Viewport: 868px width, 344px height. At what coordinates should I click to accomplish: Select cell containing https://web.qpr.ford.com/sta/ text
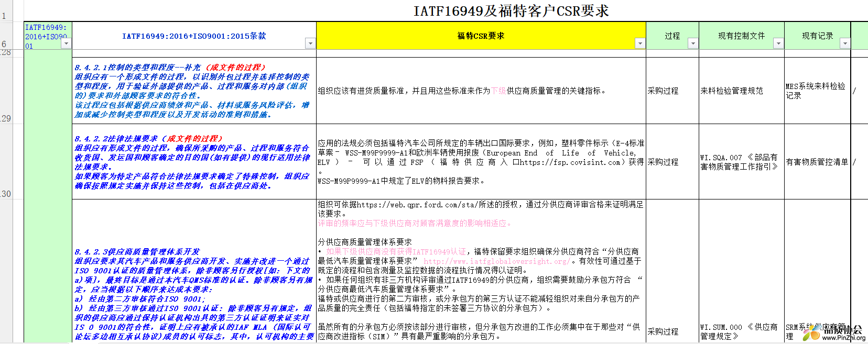pyautogui.click(x=481, y=271)
